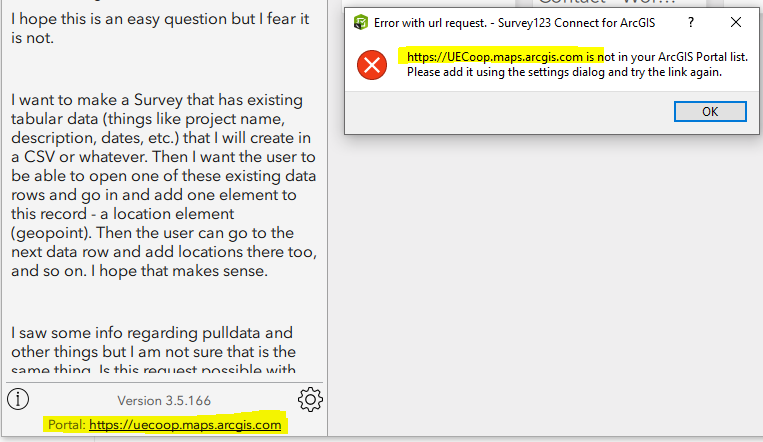This screenshot has height=442, width=763.
Task: Click the 'I hope this is an easy question' paragraph
Action: [x=160, y=28]
